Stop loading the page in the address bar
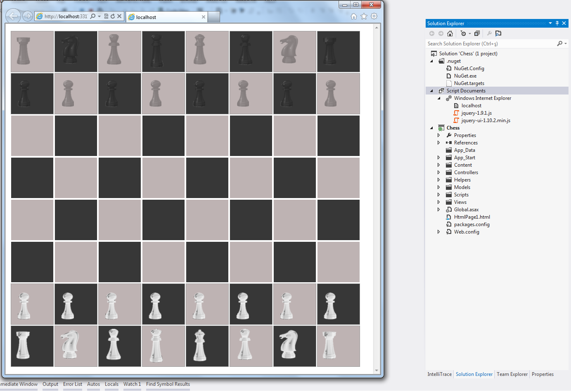This screenshot has width=571, height=392. coord(119,16)
